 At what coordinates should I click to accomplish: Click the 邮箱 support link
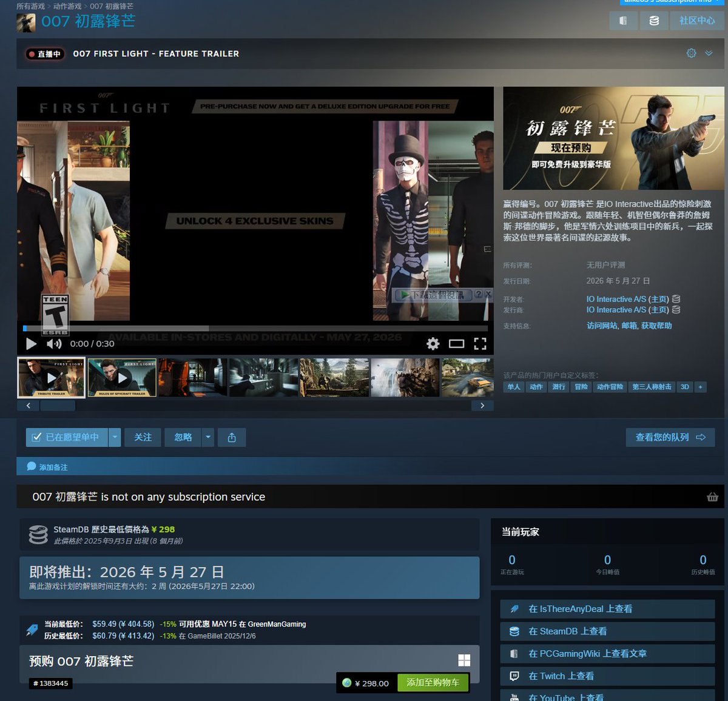(629, 326)
